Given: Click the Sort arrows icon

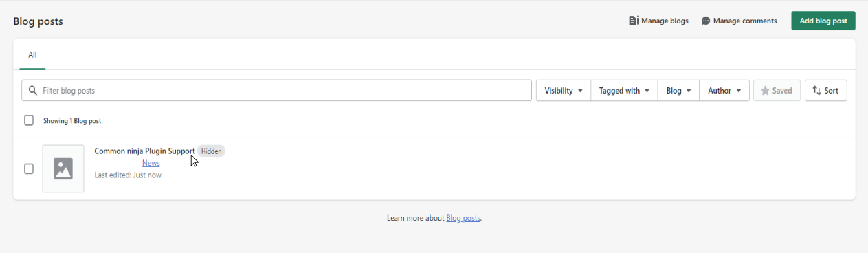Looking at the screenshot, I should [x=816, y=91].
